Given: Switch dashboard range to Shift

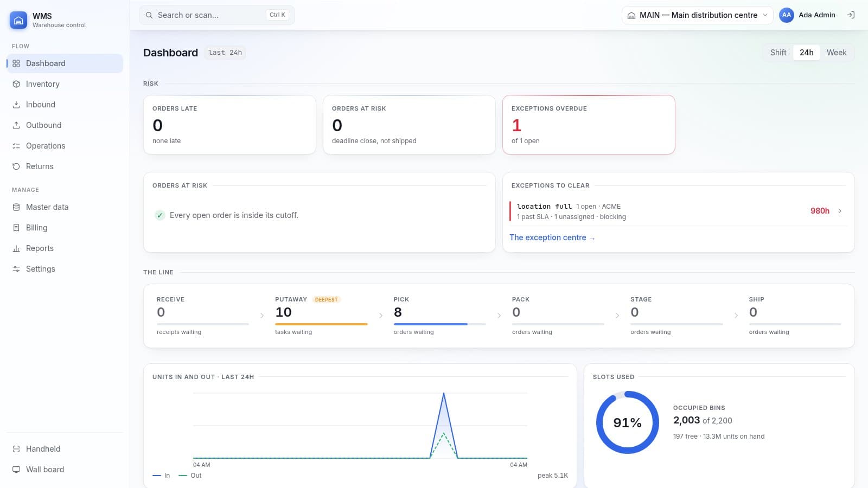Looking at the screenshot, I should (x=778, y=53).
